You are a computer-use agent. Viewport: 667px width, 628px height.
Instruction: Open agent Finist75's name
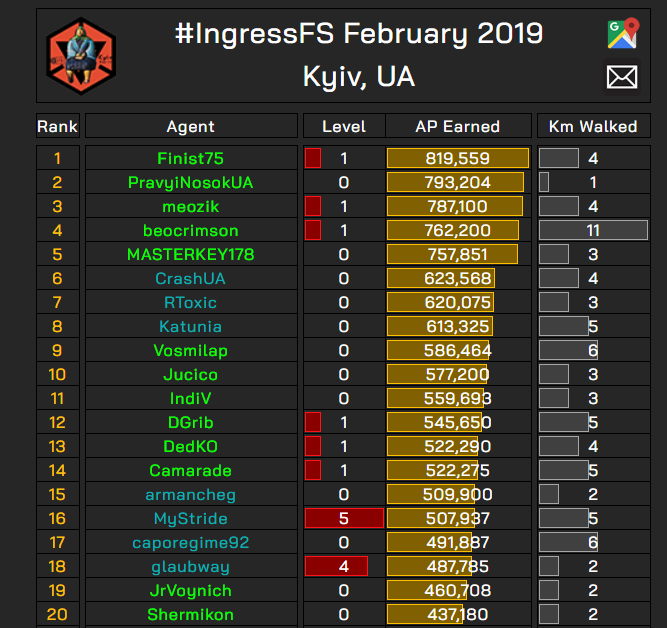tap(191, 158)
